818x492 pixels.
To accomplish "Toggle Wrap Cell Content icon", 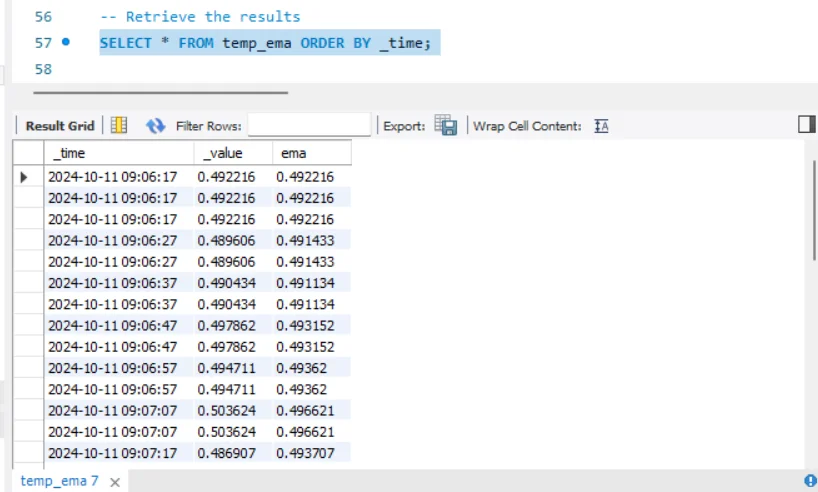I will tap(601, 126).
